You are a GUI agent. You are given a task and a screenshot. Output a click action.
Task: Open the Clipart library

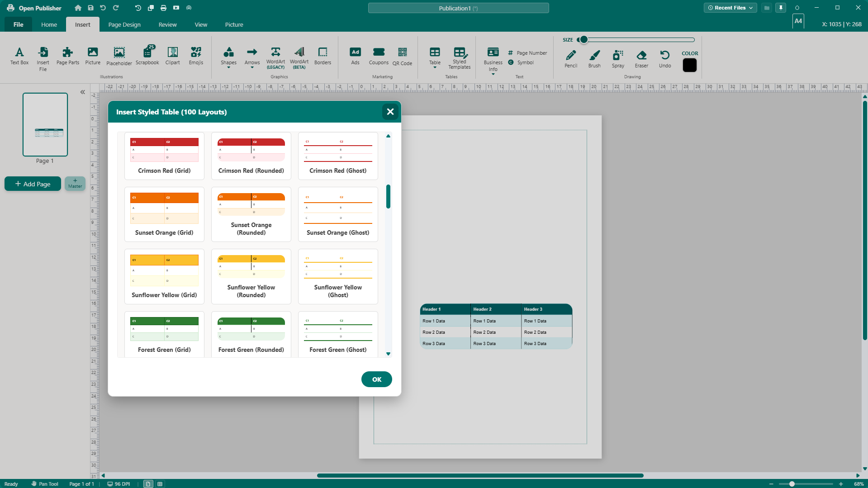click(x=172, y=57)
